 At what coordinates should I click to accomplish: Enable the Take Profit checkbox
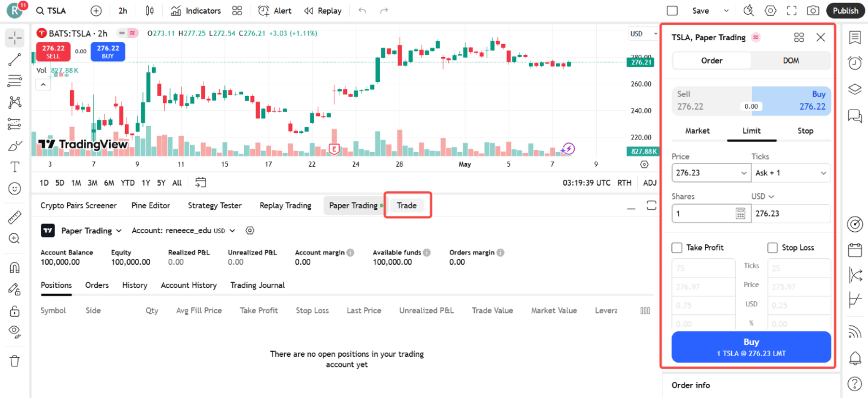coord(676,248)
